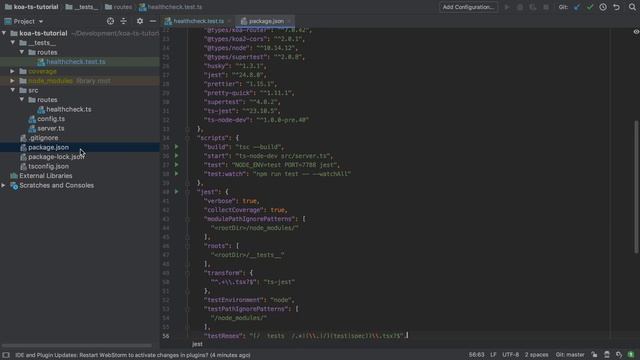The height and width of the screenshot is (360, 640).
Task: Collapse the __tests__ folder
Action: coord(13,42)
